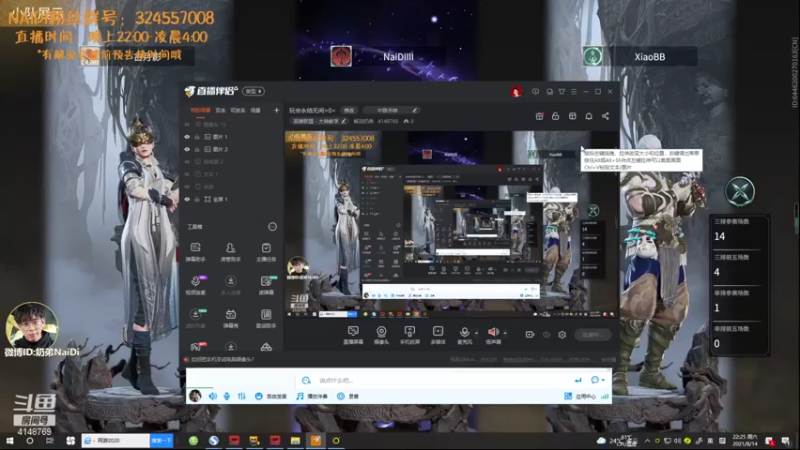Expand the stream type selector beside logo

tap(254, 91)
